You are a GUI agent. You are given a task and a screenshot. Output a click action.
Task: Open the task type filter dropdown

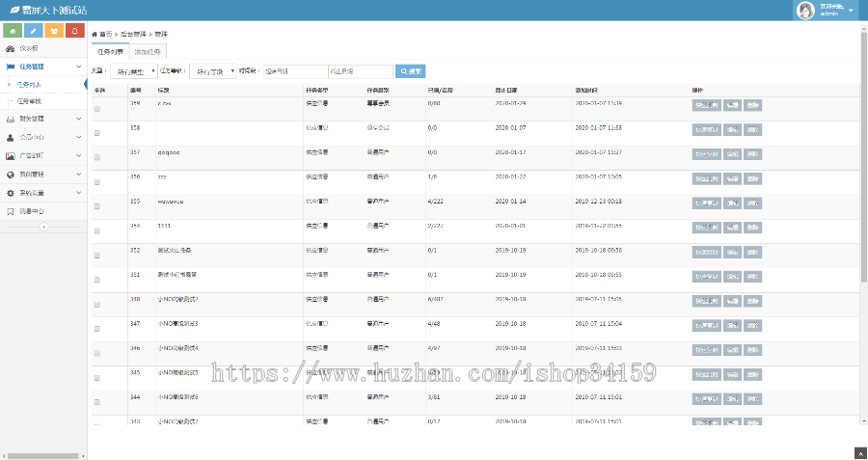point(134,71)
